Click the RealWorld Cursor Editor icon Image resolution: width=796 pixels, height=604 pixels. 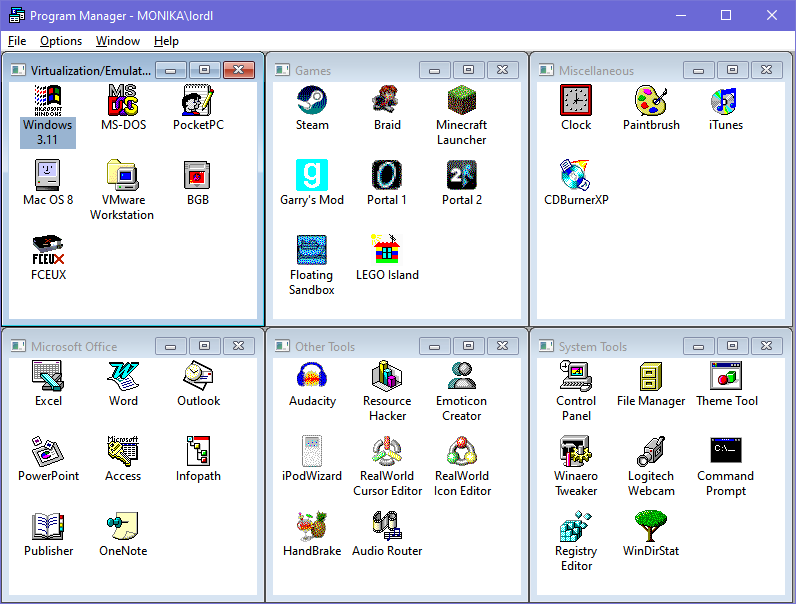click(387, 451)
